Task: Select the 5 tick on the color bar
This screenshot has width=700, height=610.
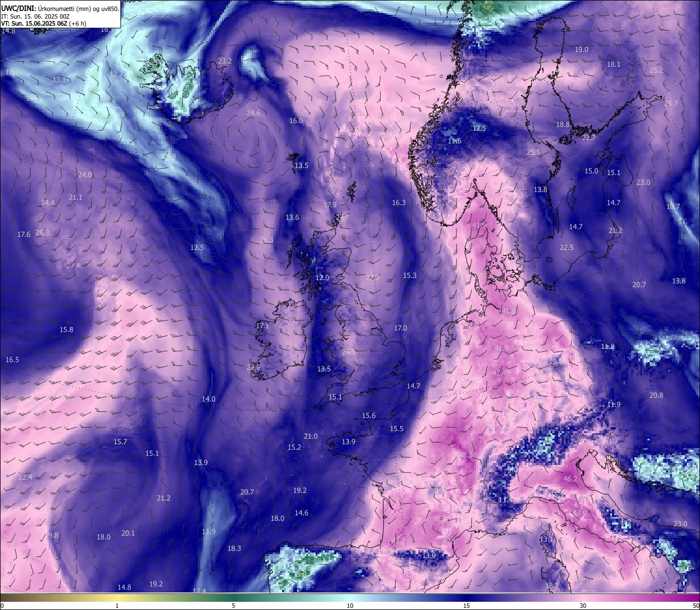Action: (x=234, y=606)
